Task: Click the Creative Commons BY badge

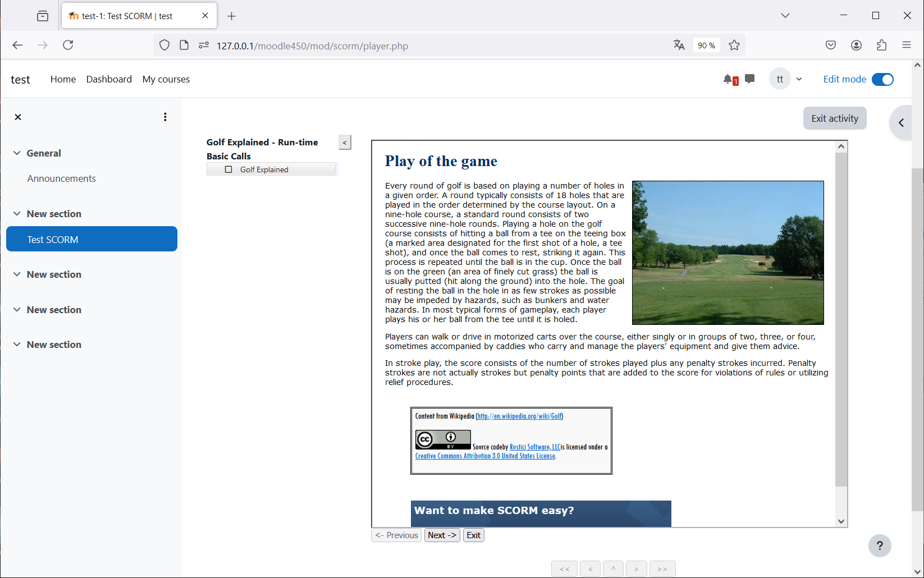Action: point(443,439)
